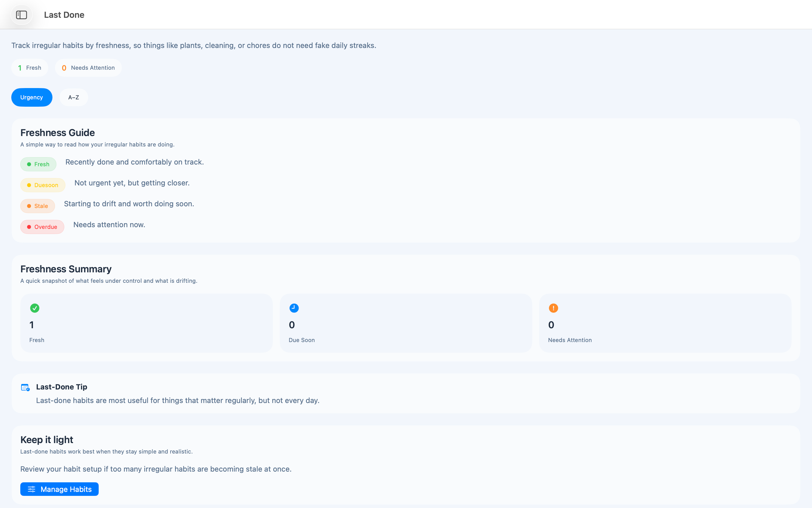The height and width of the screenshot is (508, 812).
Task: Click the Keep it light heading
Action: click(47, 440)
